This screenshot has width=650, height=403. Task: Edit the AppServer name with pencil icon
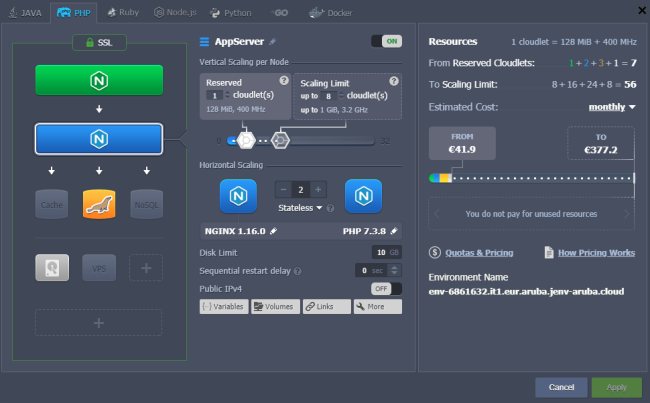click(272, 41)
